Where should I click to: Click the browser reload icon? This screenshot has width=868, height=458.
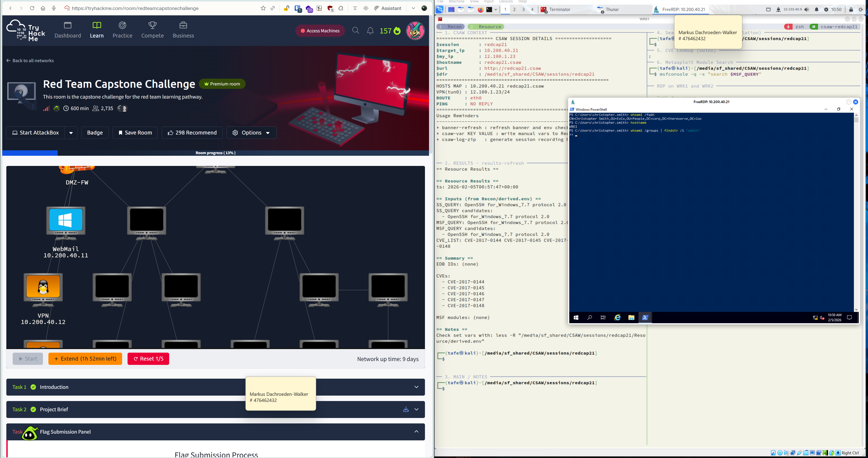[32, 8]
